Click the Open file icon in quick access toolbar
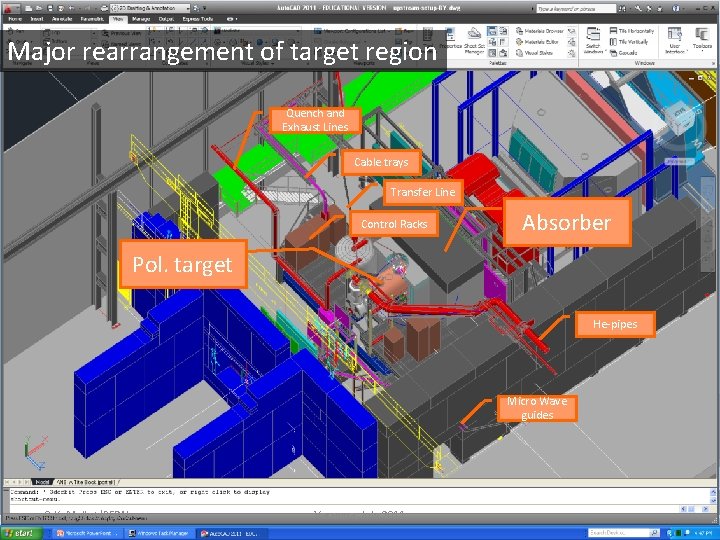 40,8
